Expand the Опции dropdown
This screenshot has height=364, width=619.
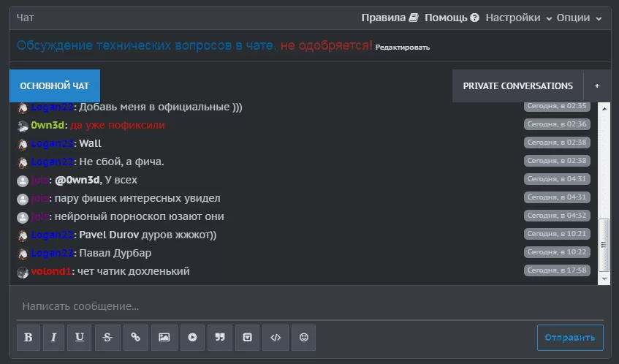[579, 18]
